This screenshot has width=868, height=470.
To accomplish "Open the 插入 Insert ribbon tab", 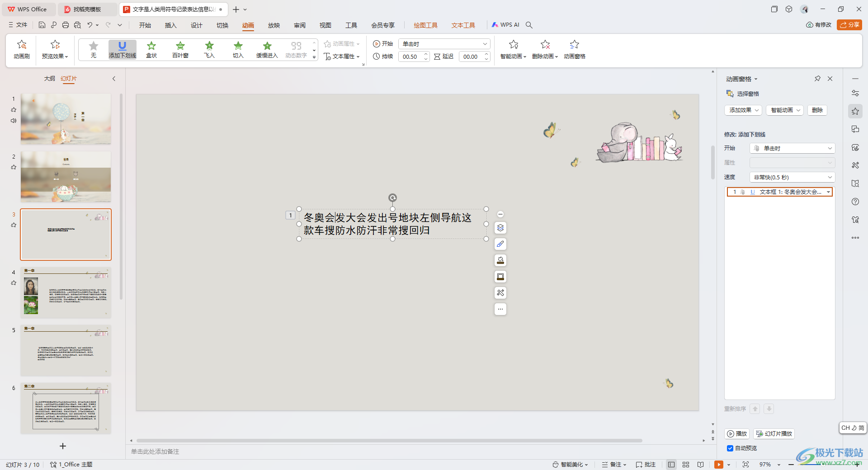I will click(170, 25).
